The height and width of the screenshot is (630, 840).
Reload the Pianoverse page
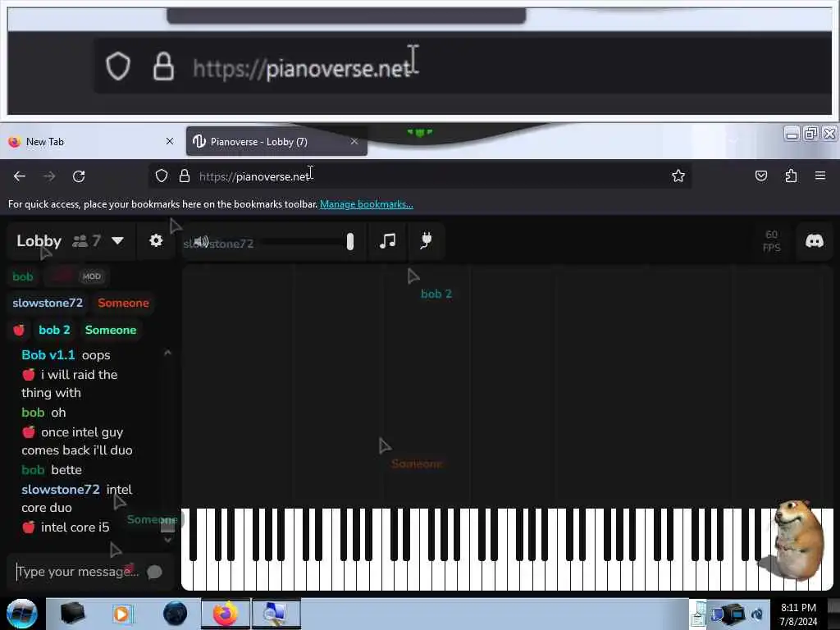click(x=79, y=176)
